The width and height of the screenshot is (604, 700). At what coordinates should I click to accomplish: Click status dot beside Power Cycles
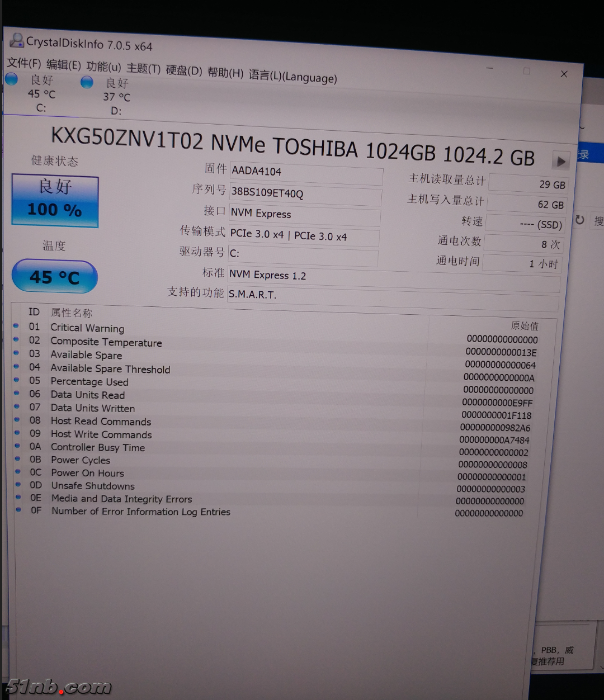point(17,458)
